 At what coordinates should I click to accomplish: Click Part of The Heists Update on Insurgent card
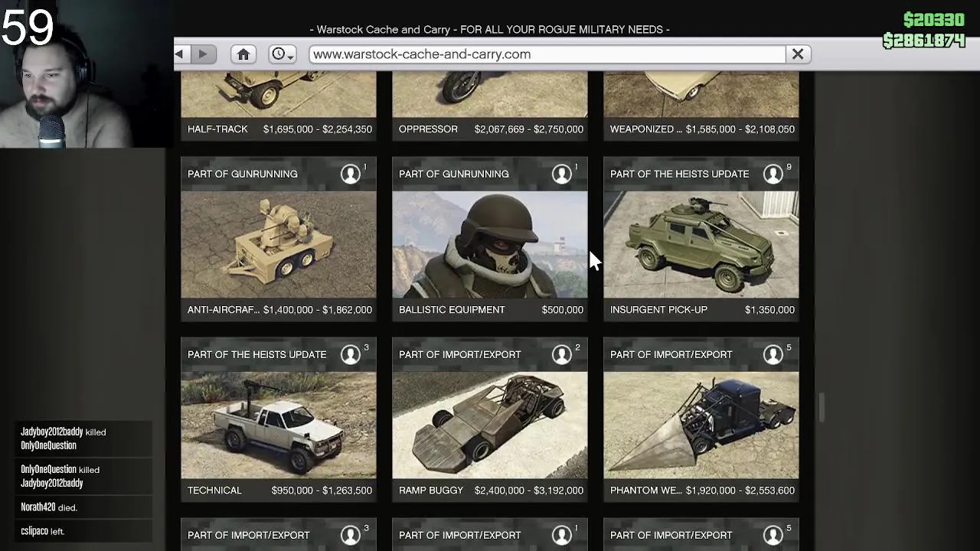[679, 174]
